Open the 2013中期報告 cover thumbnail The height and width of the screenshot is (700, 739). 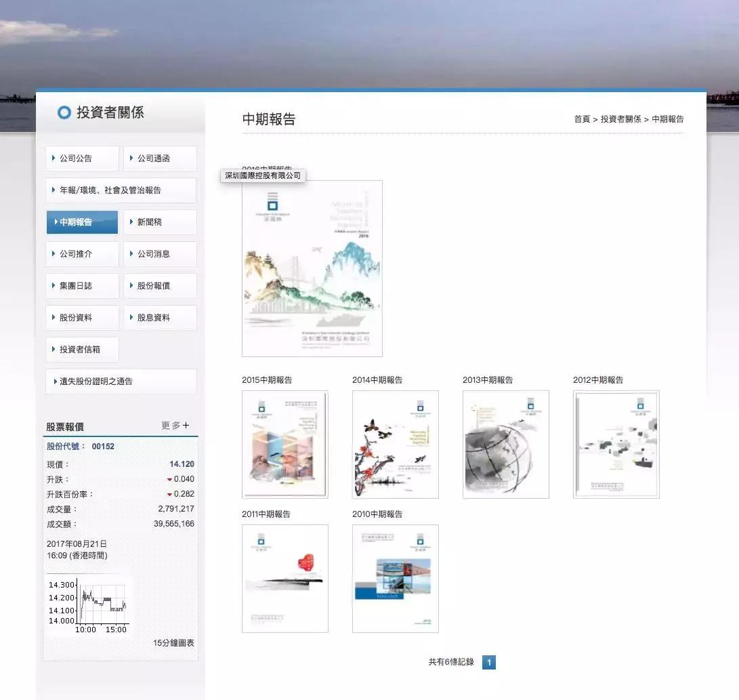point(505,445)
